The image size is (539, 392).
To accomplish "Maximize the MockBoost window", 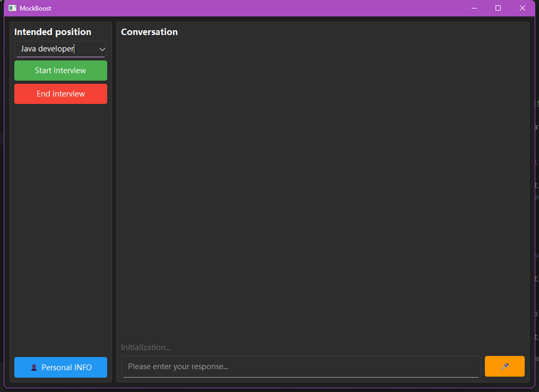I will point(498,8).
